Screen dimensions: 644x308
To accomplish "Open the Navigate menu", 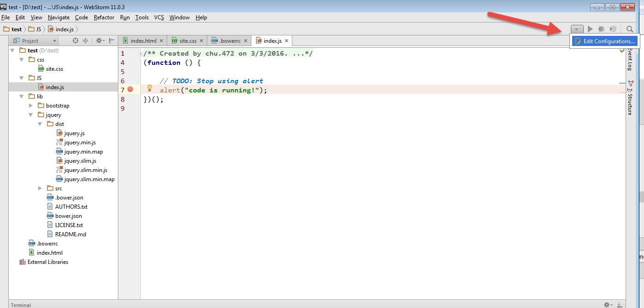I will (x=59, y=17).
